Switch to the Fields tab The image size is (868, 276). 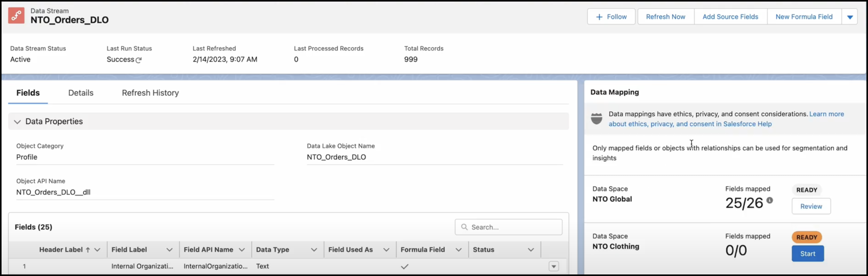coord(28,93)
